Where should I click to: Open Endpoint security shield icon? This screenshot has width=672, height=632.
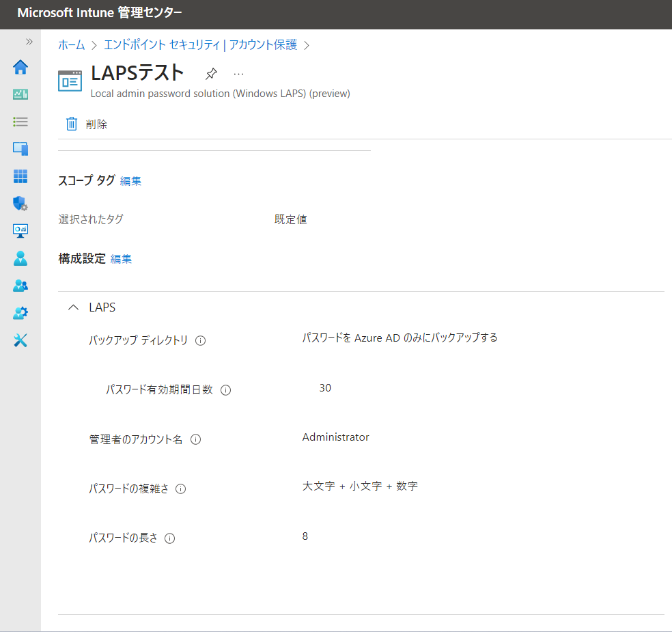coord(20,204)
